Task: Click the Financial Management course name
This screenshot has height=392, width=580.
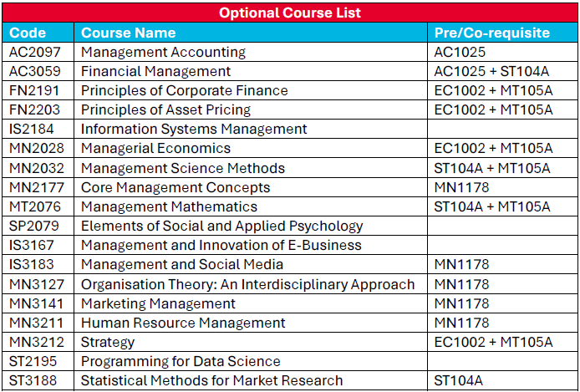Action: (155, 71)
